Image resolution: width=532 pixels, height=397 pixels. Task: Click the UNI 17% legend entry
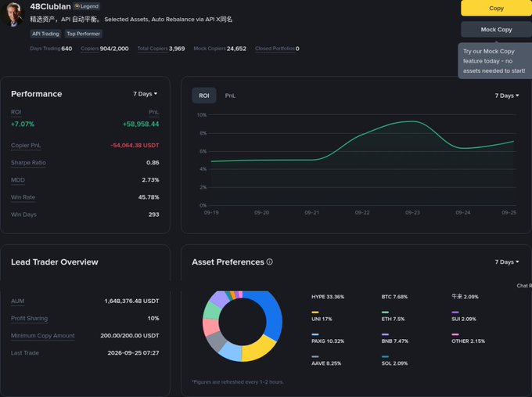(x=322, y=316)
